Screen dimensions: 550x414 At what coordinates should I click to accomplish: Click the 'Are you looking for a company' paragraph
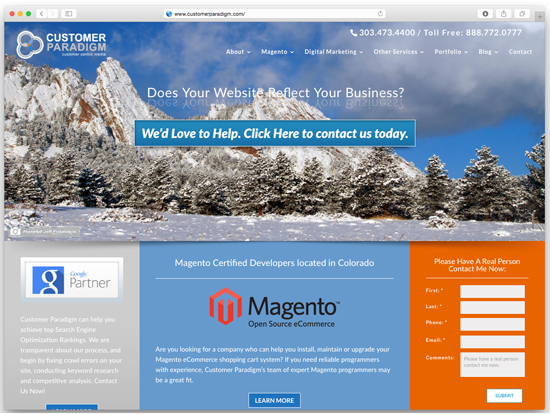(x=273, y=365)
